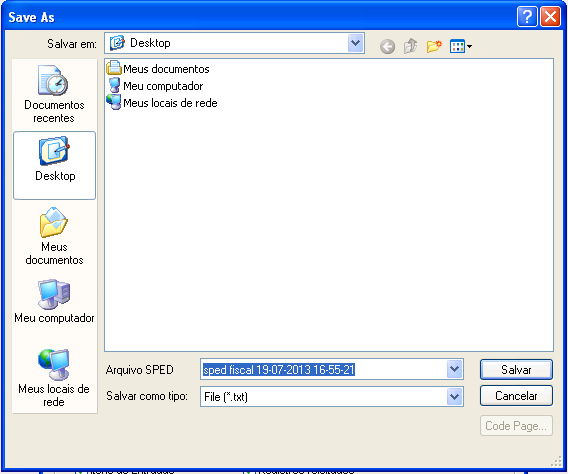Click the Desktop icon in location box
The image size is (568, 474).
pos(117,43)
